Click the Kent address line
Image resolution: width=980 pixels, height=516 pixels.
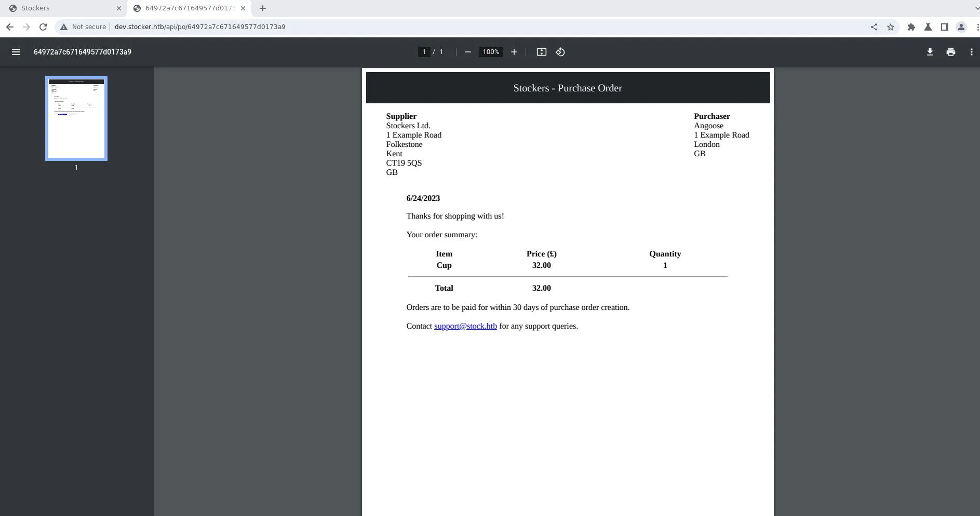[394, 154]
